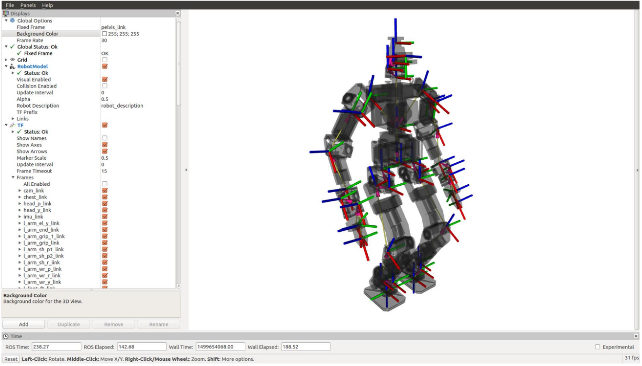Collapse the left panel using the arrow handle
This screenshot has height=366, width=642.
pyautogui.click(x=186, y=169)
